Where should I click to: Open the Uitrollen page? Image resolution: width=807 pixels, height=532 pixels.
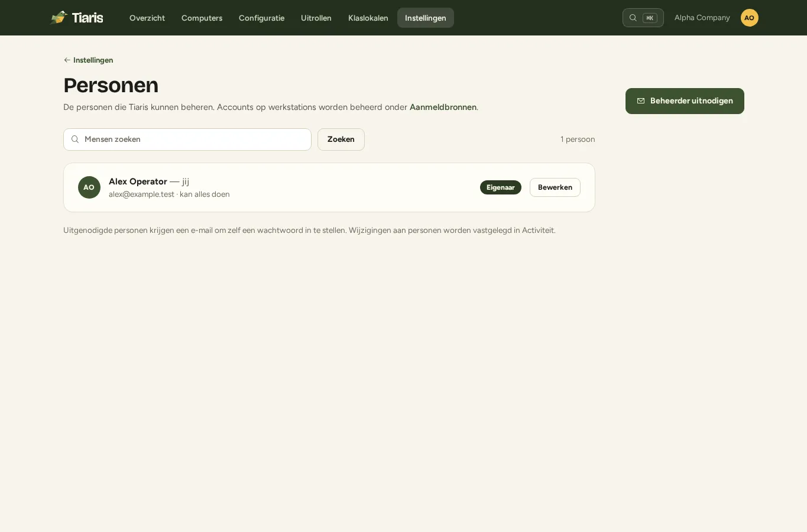tap(316, 18)
